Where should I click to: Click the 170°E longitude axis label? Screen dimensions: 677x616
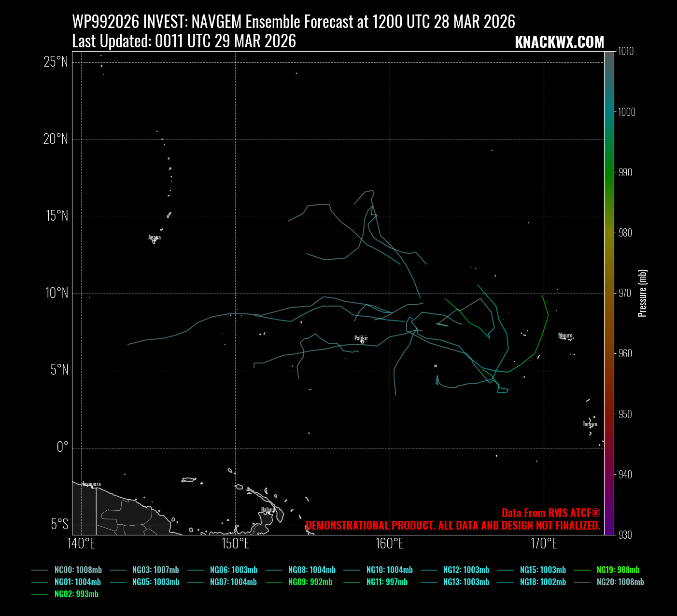(544, 544)
